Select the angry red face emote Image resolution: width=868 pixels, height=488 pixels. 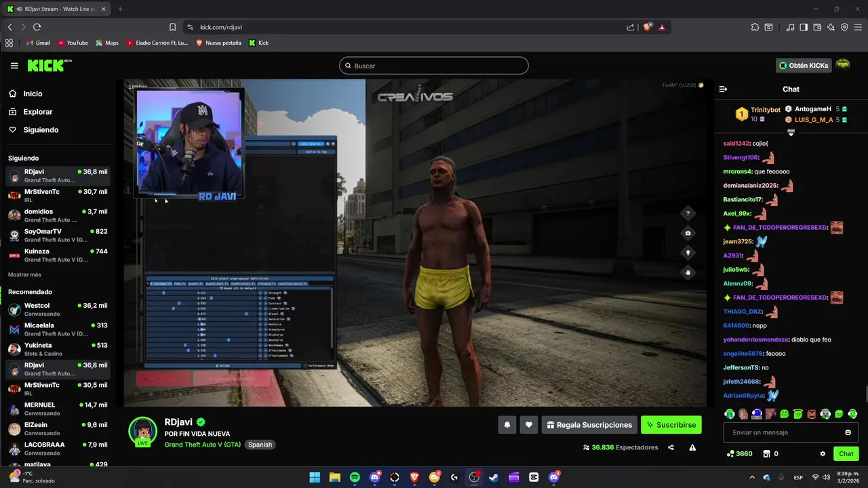pyautogui.click(x=812, y=413)
